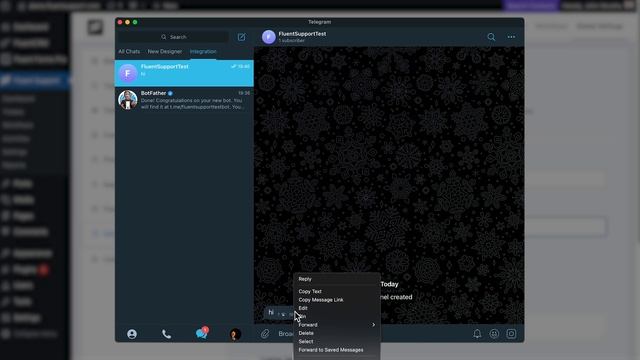Viewport: 640px width, 360px height.
Task: Open the three-dots more options menu
Action: click(511, 37)
